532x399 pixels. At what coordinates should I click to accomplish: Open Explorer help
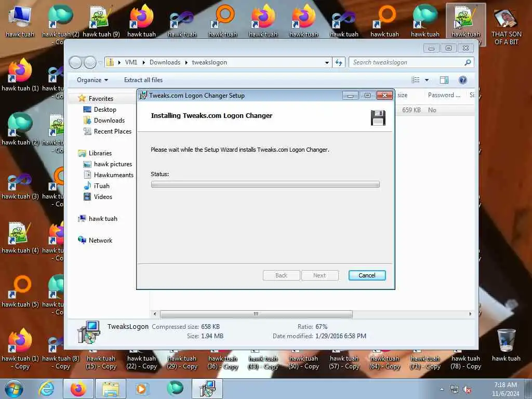coord(463,80)
